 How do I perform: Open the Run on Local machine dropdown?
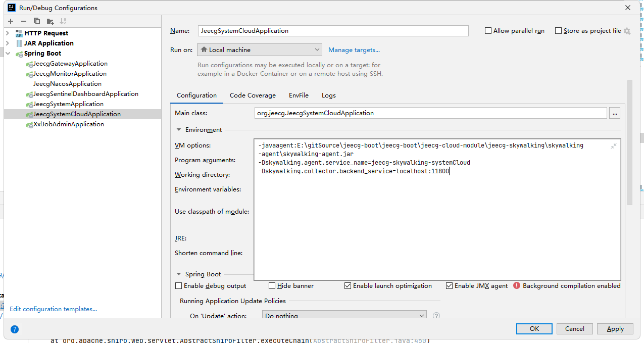click(260, 50)
